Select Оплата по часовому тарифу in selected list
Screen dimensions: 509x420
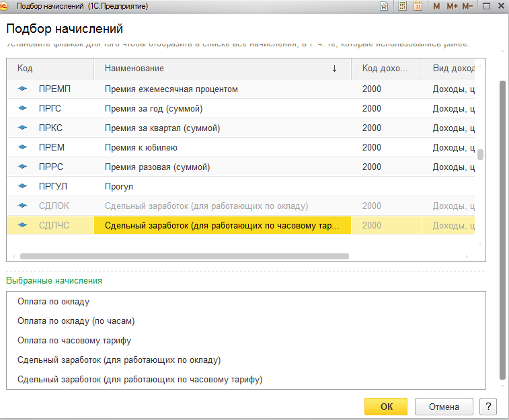74,341
